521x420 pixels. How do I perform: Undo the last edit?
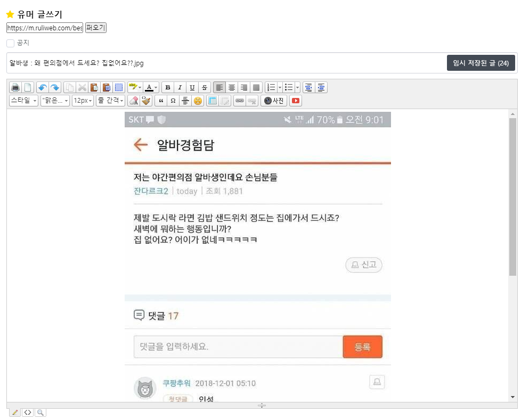point(43,87)
